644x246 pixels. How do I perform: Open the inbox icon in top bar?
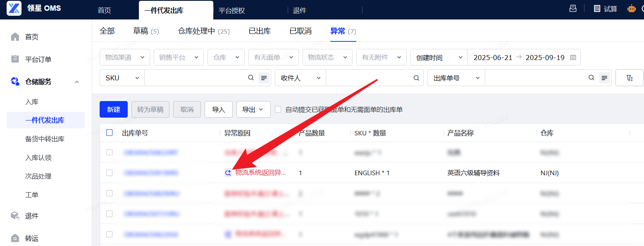[x=573, y=8]
